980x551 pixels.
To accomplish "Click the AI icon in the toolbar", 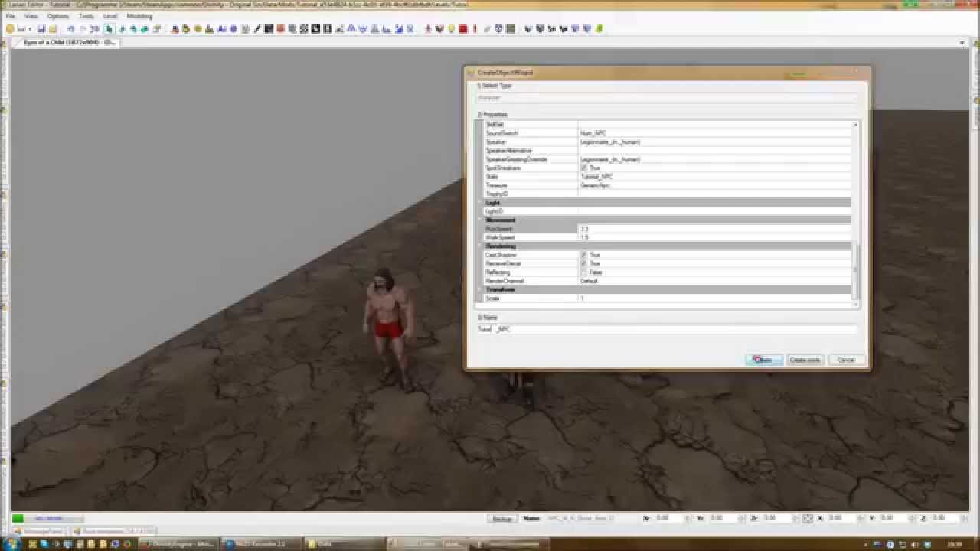I will 222,29.
